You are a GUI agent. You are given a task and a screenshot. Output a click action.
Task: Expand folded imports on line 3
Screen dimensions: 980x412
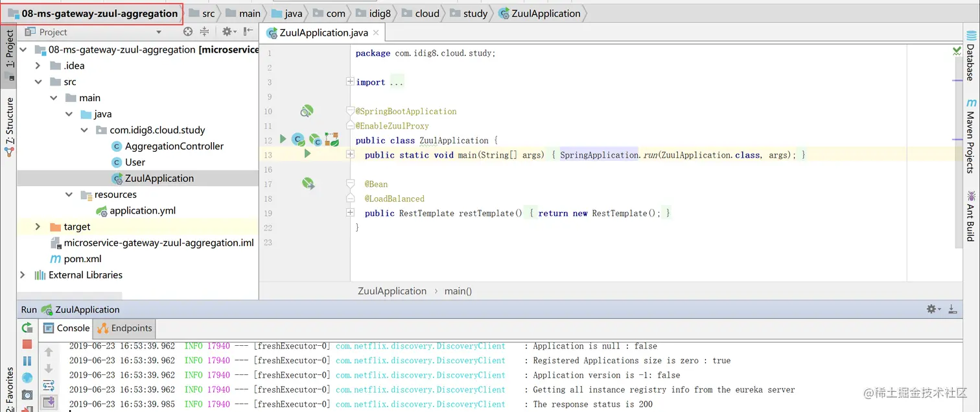(350, 82)
